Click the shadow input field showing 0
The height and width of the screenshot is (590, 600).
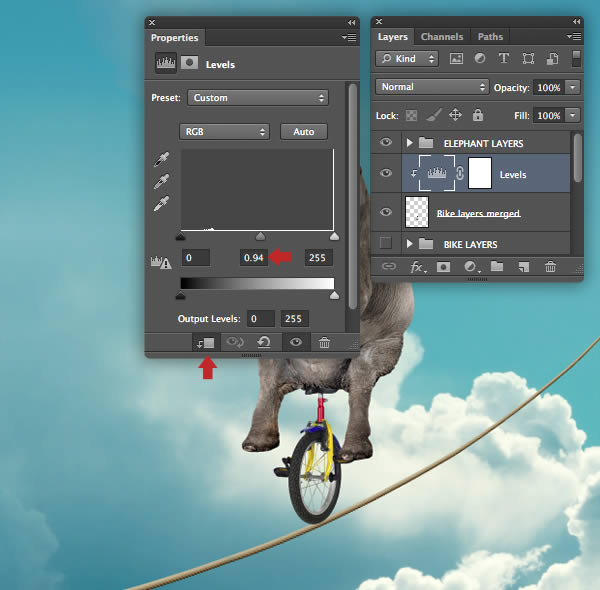point(196,258)
